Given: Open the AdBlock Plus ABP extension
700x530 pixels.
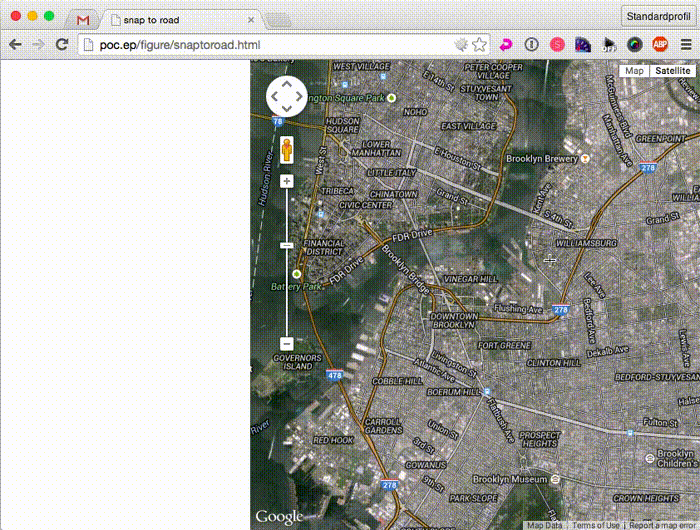Looking at the screenshot, I should tap(660, 44).
